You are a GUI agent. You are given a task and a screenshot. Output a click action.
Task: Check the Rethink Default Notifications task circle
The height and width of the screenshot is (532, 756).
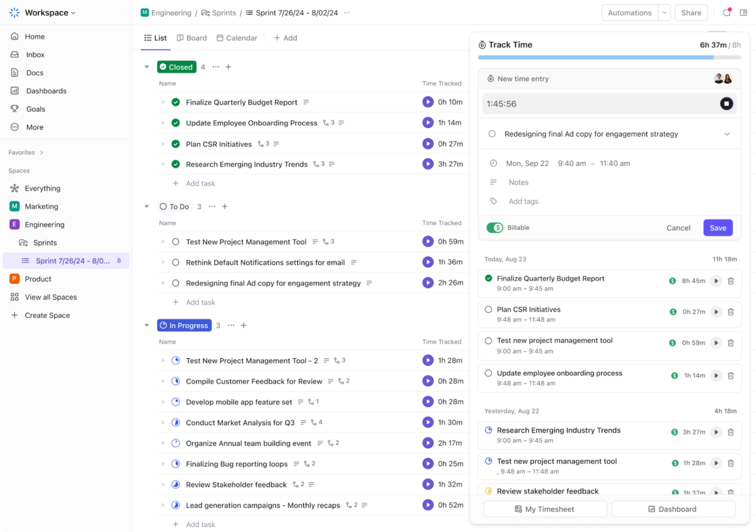175,262
